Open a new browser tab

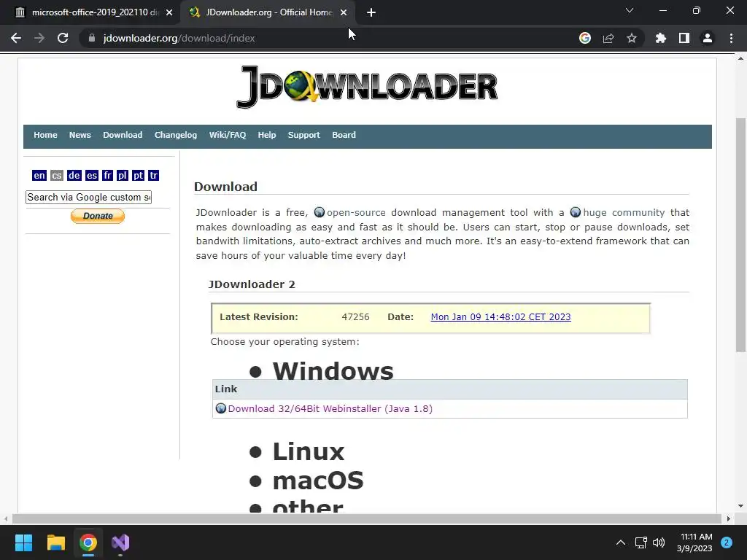(371, 12)
